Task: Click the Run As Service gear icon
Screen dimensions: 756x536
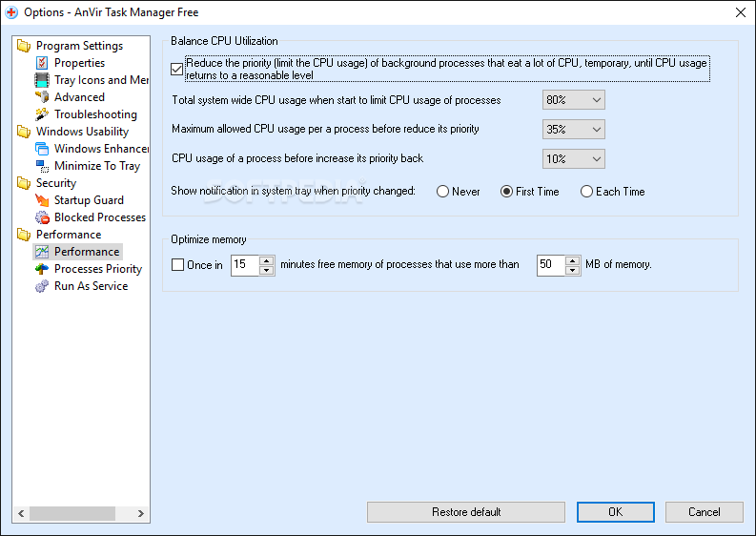Action: click(42, 286)
